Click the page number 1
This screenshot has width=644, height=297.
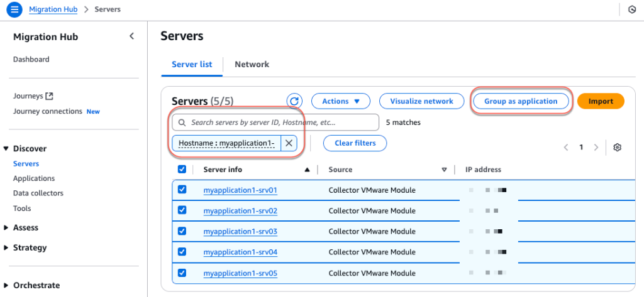click(580, 148)
